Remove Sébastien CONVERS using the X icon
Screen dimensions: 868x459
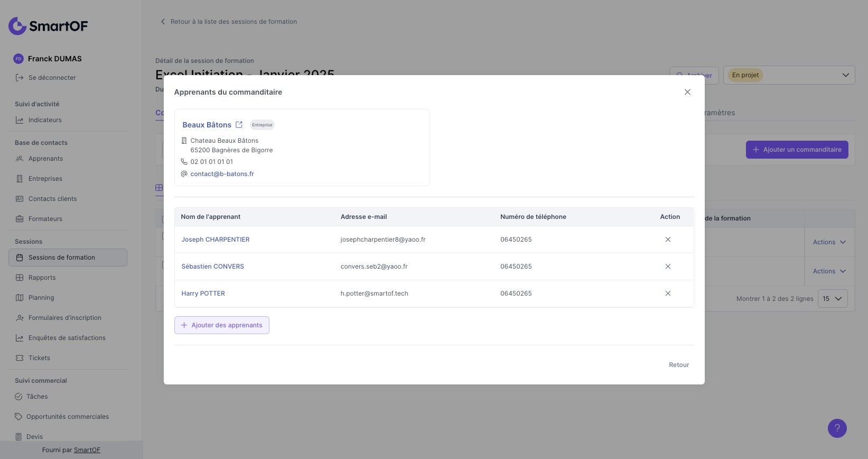pos(668,267)
